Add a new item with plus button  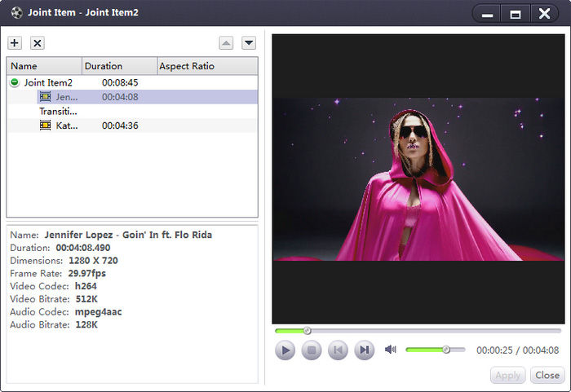click(15, 43)
